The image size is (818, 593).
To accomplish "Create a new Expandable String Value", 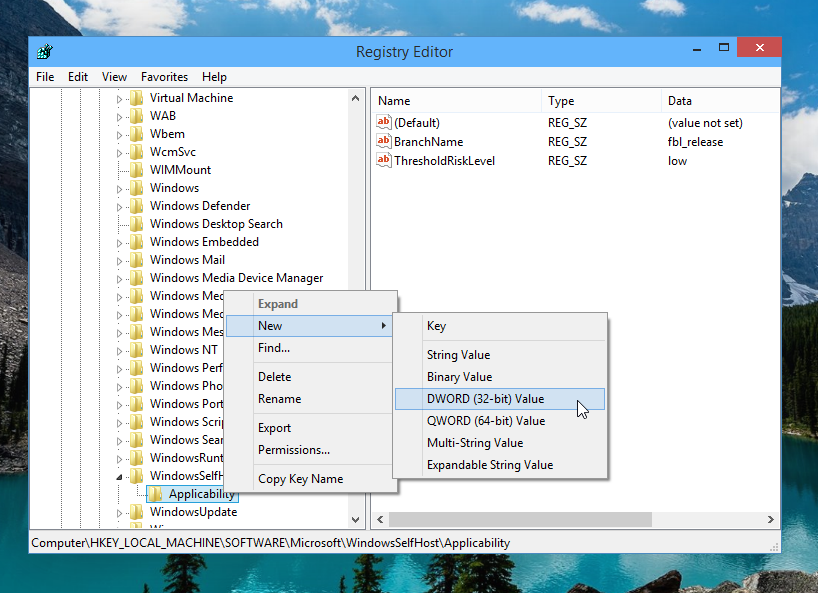I will pos(500,465).
